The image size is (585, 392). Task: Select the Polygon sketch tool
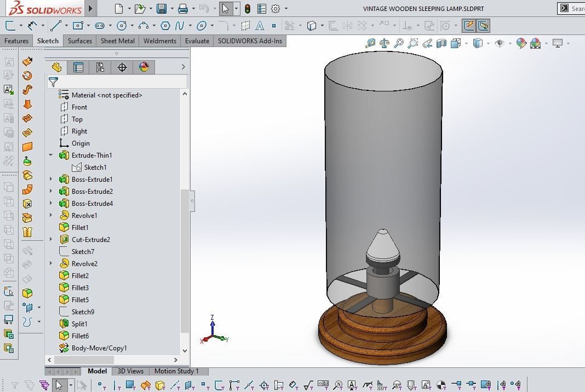[x=165, y=26]
